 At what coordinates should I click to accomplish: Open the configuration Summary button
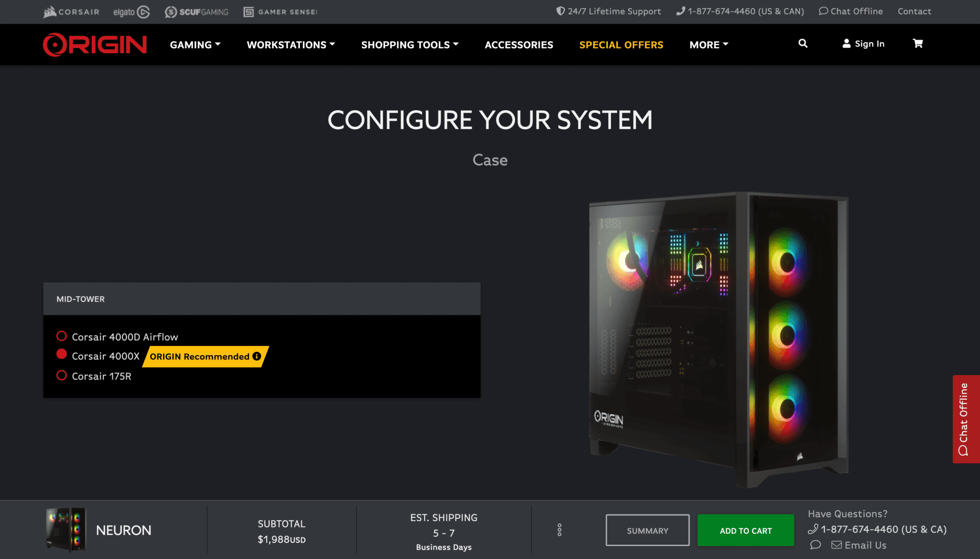(647, 530)
